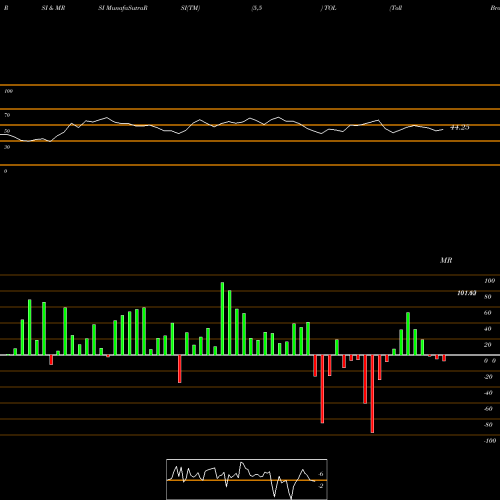Click the 'SI MunafaSutraR' header text

[x=123, y=8]
